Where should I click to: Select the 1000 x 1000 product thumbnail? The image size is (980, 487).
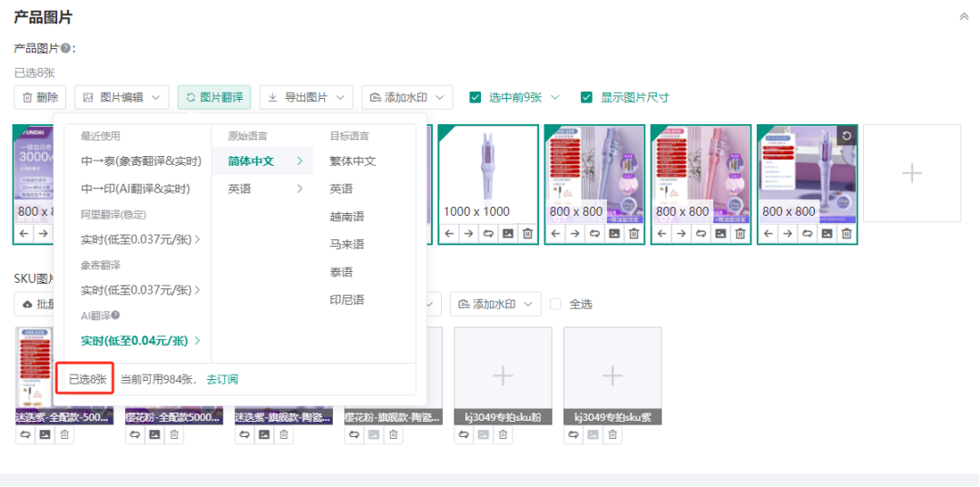click(x=488, y=173)
